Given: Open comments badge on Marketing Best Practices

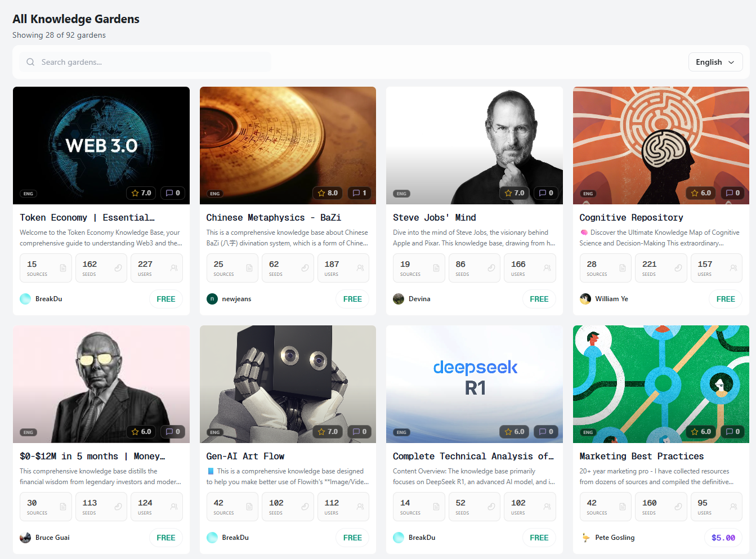Looking at the screenshot, I should tap(733, 432).
